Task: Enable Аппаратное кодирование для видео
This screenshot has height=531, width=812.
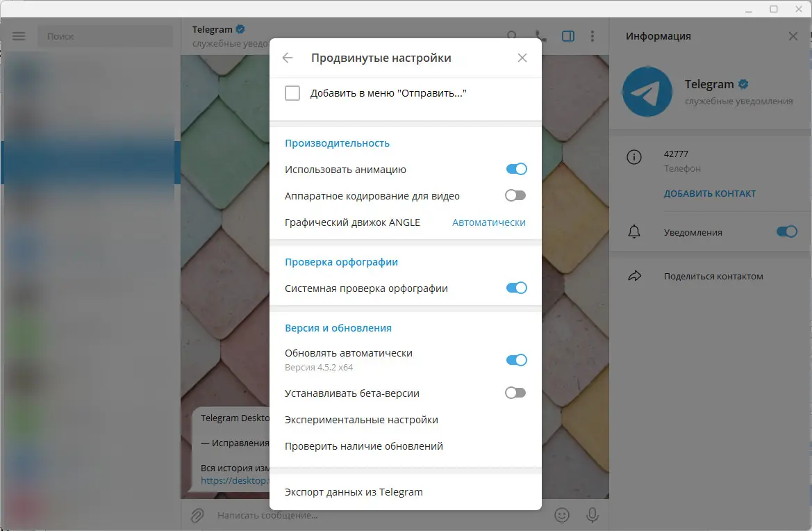Action: 515,195
